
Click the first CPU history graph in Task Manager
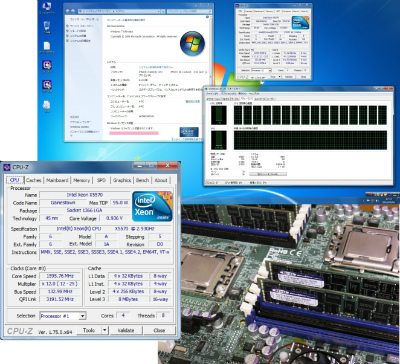pos(238,115)
